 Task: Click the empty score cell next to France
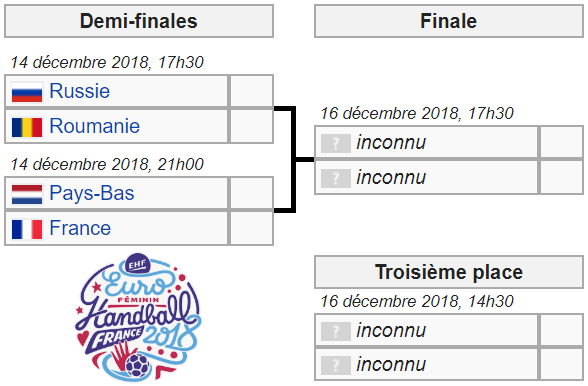pos(251,228)
